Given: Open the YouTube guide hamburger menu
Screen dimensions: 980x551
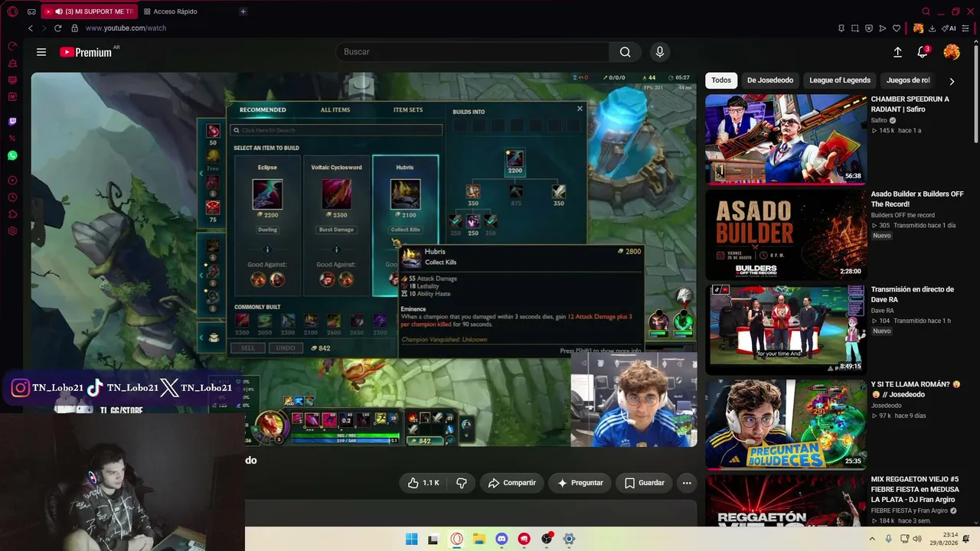Looking at the screenshot, I should (41, 52).
